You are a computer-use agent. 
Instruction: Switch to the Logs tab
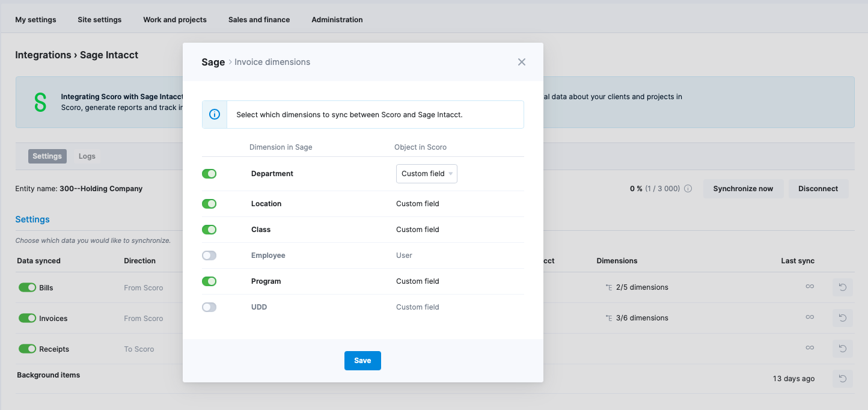(x=87, y=156)
